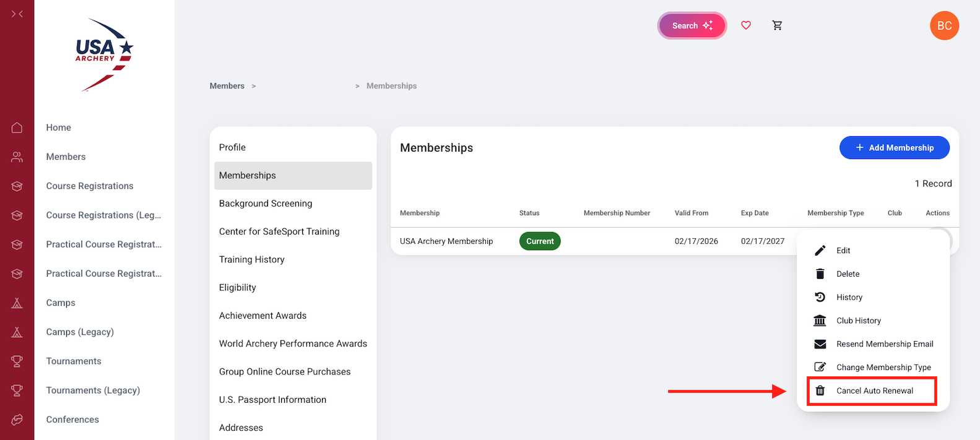Viewport: 980px width, 440px height.
Task: Choose Resend Membership Email option
Action: point(884,344)
